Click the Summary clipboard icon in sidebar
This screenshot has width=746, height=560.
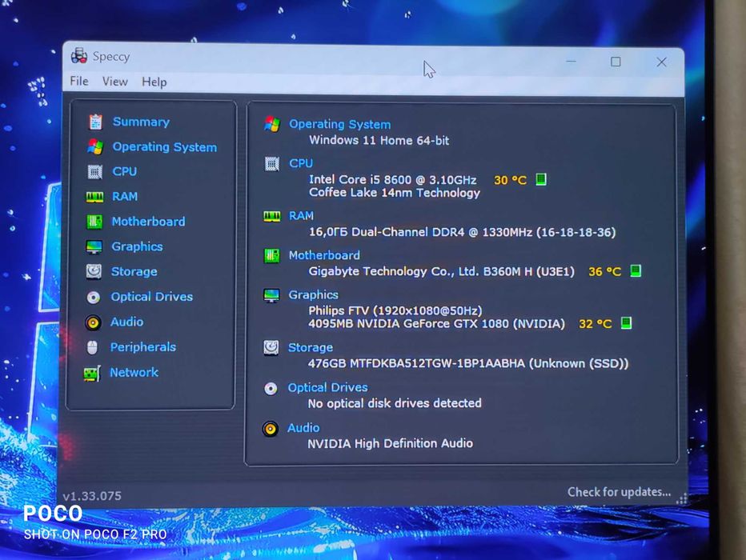pos(95,122)
